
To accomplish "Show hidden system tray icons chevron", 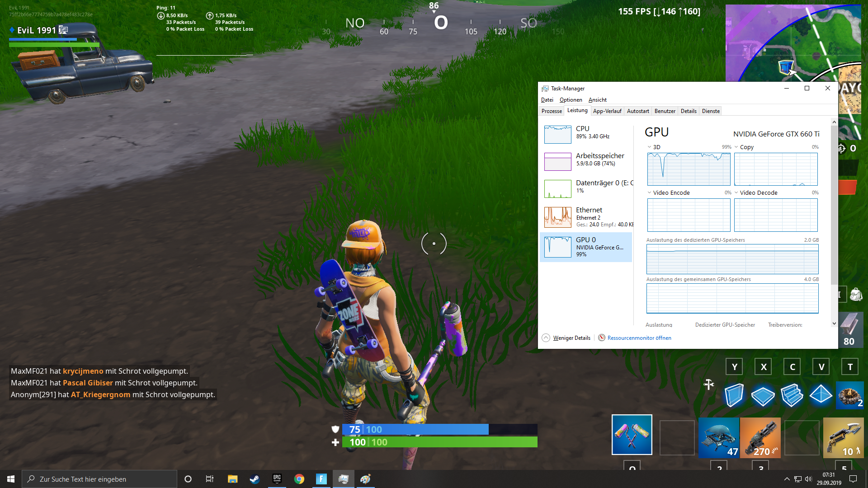I will click(787, 479).
